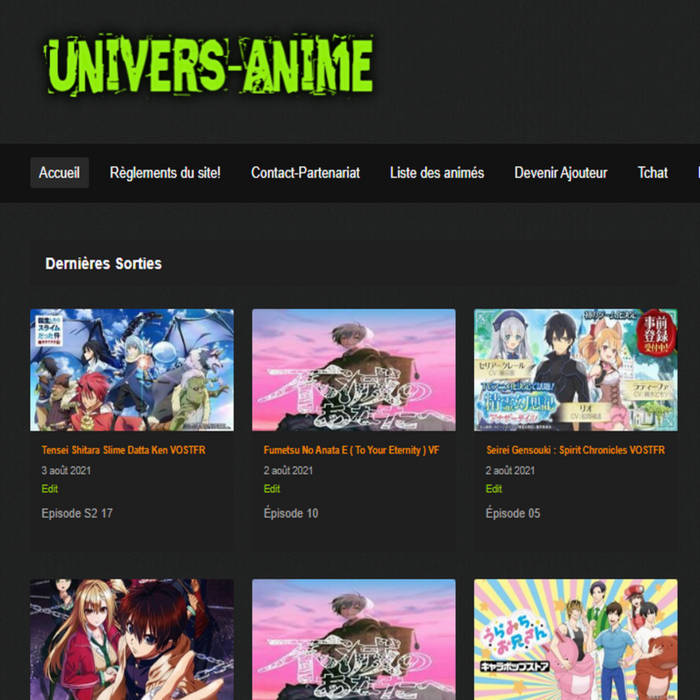
Task: Open Fumetsu No Anata E VF title link
Action: coord(351,451)
